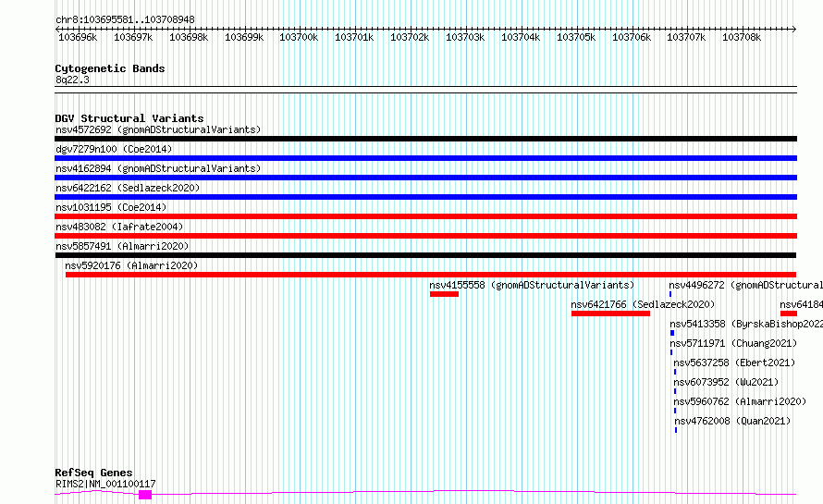Open nsv1031195 (Coe2014) variant label
This screenshot has width=823, height=504.
point(111,207)
